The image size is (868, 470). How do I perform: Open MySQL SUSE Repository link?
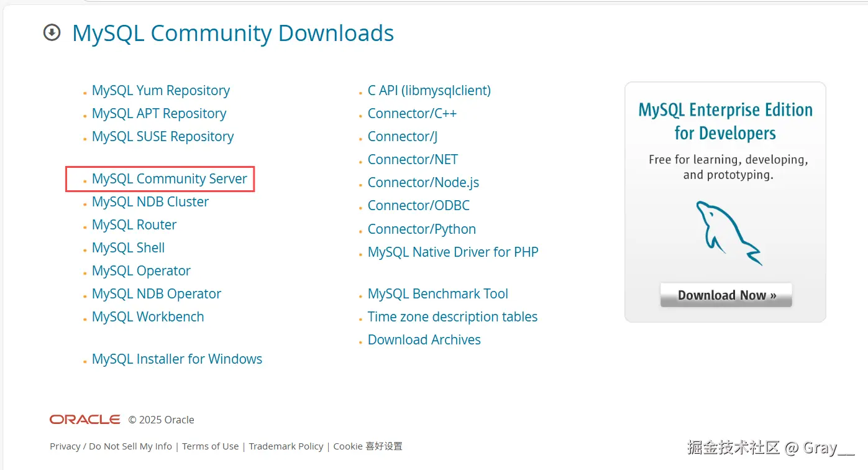[163, 137]
